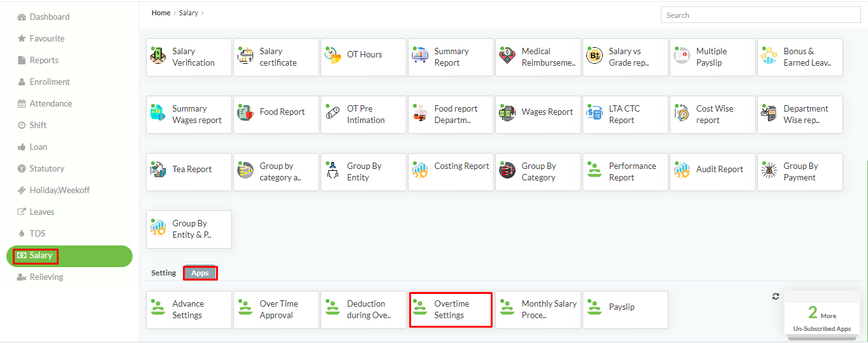Image resolution: width=868 pixels, height=343 pixels.
Task: Click the Home breadcrumb link
Action: point(161,13)
